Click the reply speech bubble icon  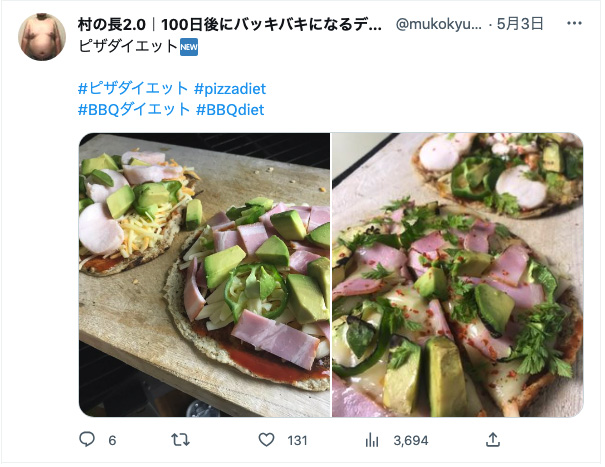(x=87, y=440)
